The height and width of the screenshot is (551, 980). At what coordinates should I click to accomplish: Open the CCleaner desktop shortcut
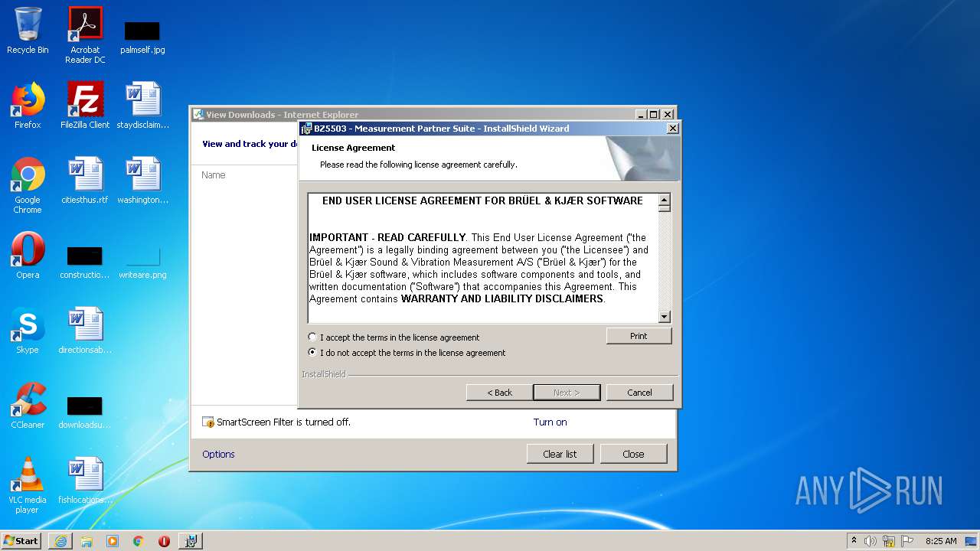click(28, 406)
